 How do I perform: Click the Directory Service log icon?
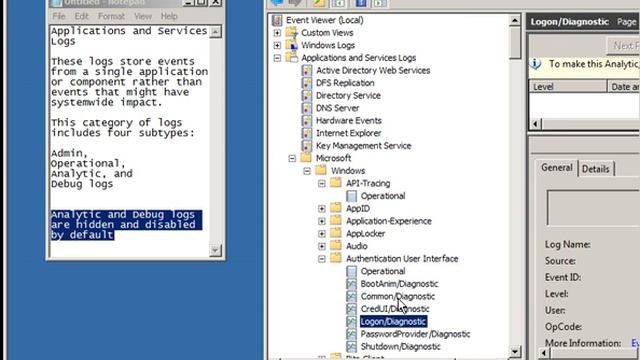coord(307,96)
